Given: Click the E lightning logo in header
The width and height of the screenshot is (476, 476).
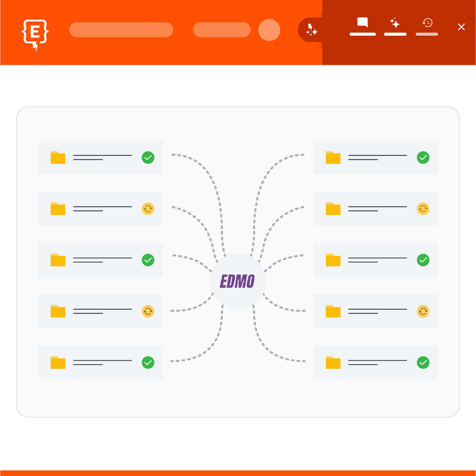Looking at the screenshot, I should click(x=35, y=34).
